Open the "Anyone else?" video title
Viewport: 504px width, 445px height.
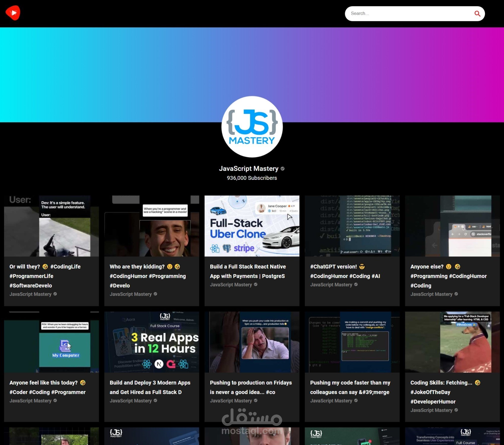point(449,276)
